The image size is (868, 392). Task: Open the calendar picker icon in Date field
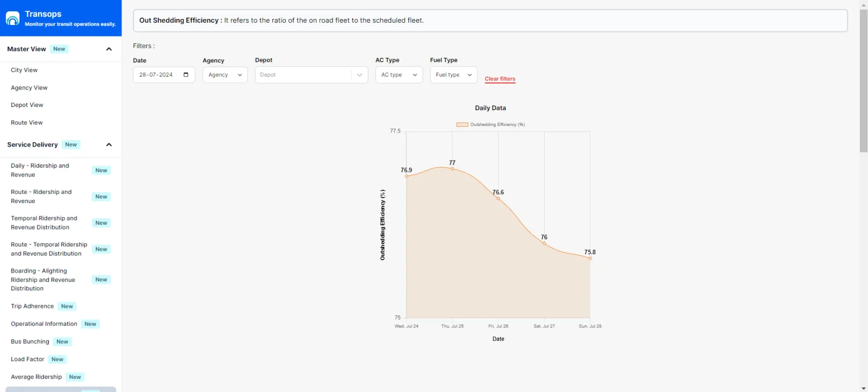click(186, 75)
